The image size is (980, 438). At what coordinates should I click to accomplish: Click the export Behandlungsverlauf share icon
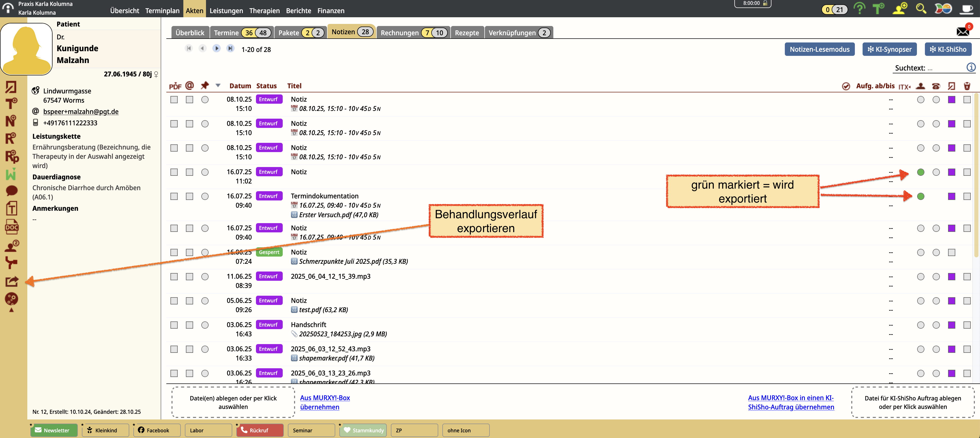tap(11, 281)
